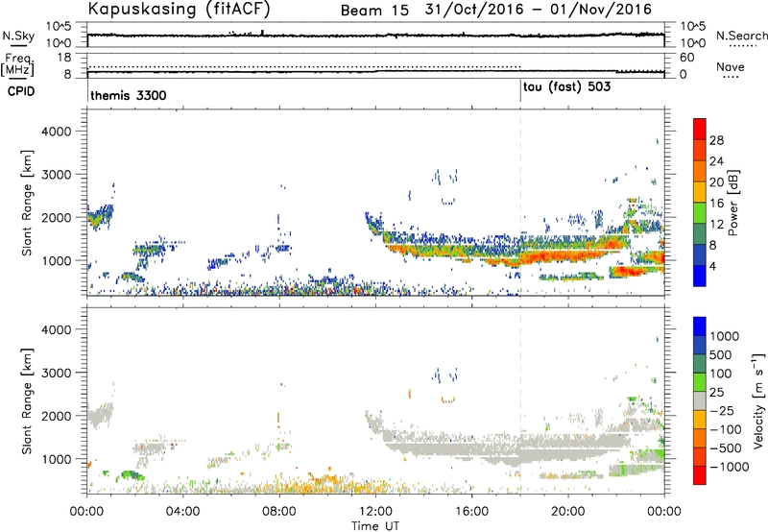Click the '12:00' time axis tick label

(375, 512)
